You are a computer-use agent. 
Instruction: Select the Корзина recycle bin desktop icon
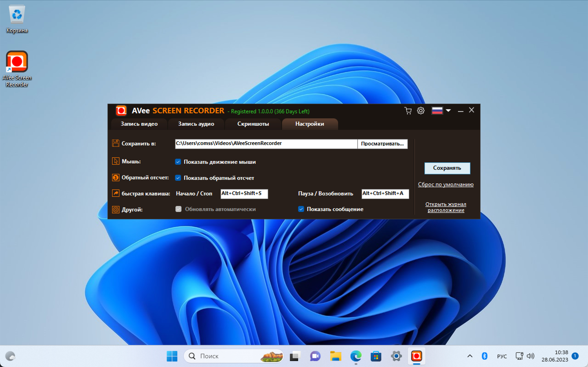pyautogui.click(x=17, y=20)
